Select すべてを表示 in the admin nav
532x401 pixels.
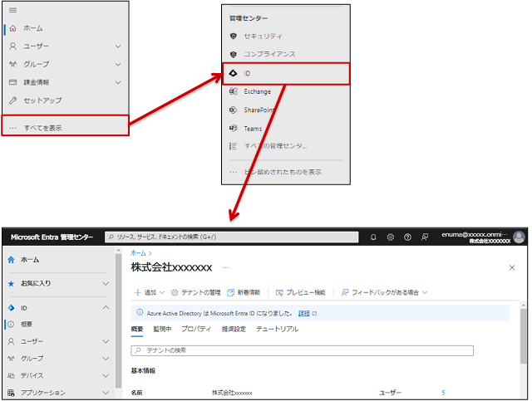[x=66, y=126]
